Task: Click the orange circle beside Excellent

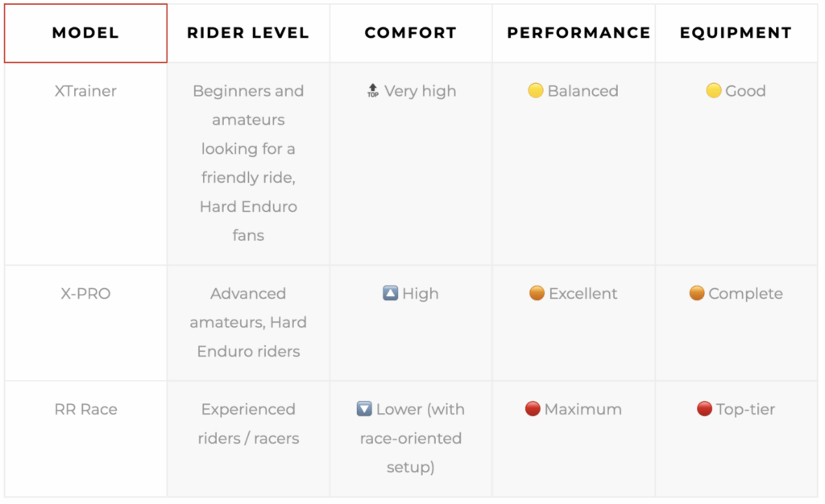Action: (537, 293)
